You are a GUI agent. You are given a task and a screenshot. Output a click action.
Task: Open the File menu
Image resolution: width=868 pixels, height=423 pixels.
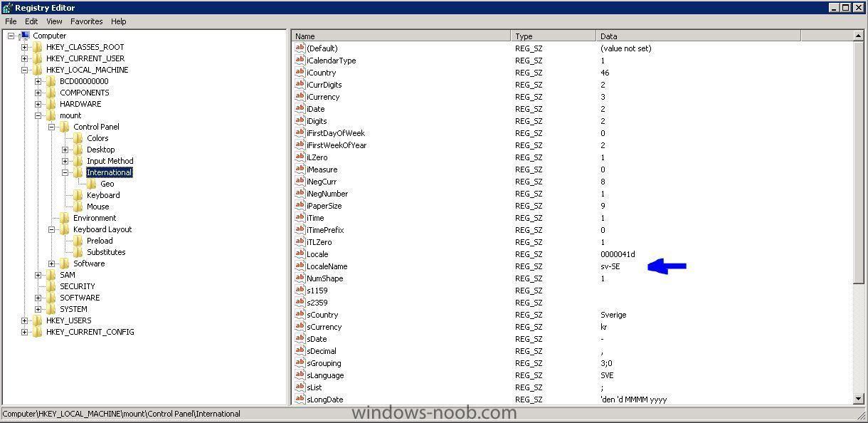(11, 21)
